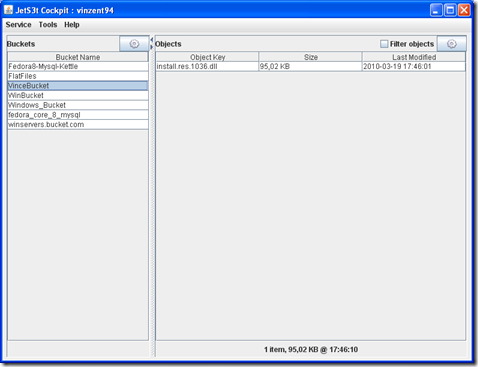Select the FlatFiles bucket
The height and width of the screenshot is (367, 478).
coord(78,76)
